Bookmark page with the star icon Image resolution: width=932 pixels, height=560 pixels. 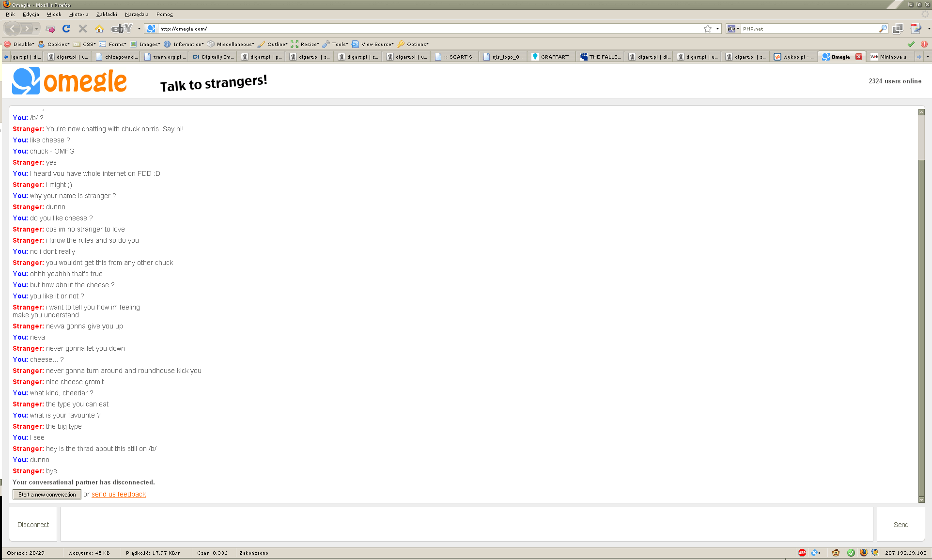click(708, 29)
